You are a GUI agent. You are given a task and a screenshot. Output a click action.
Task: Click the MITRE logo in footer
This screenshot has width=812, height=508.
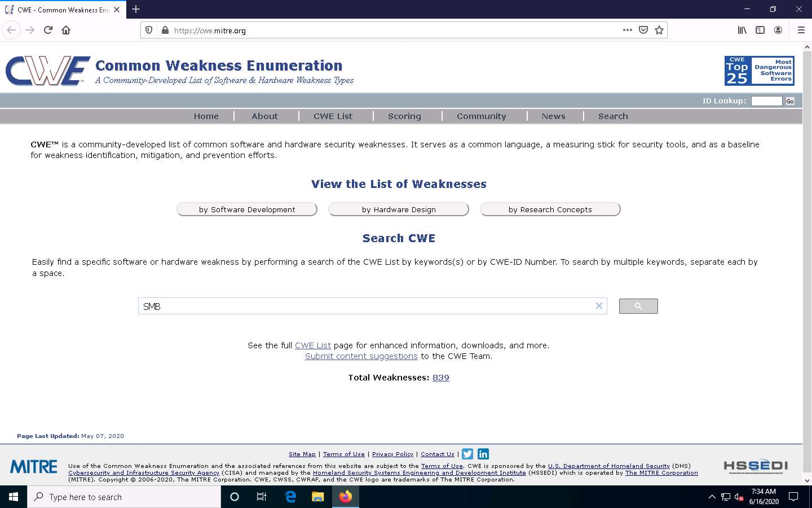34,467
